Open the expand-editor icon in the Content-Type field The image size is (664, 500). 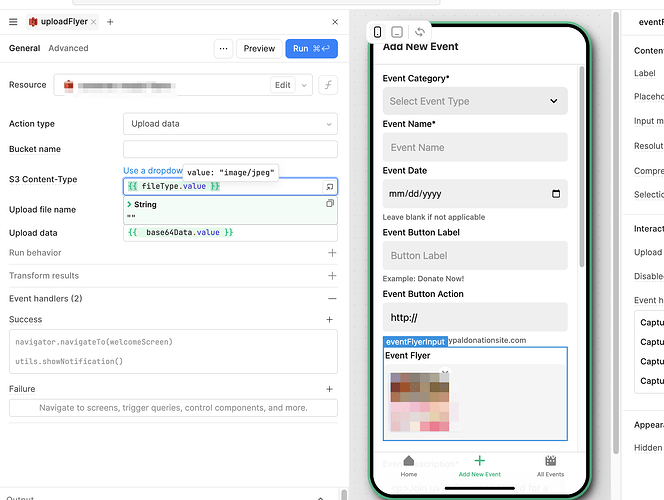329,186
